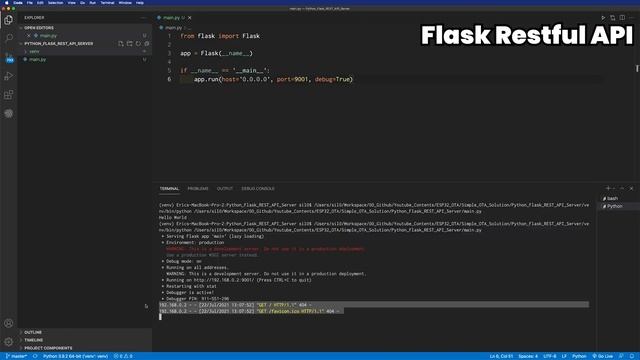Click the Ln 6, Col cursor position

pos(501,356)
